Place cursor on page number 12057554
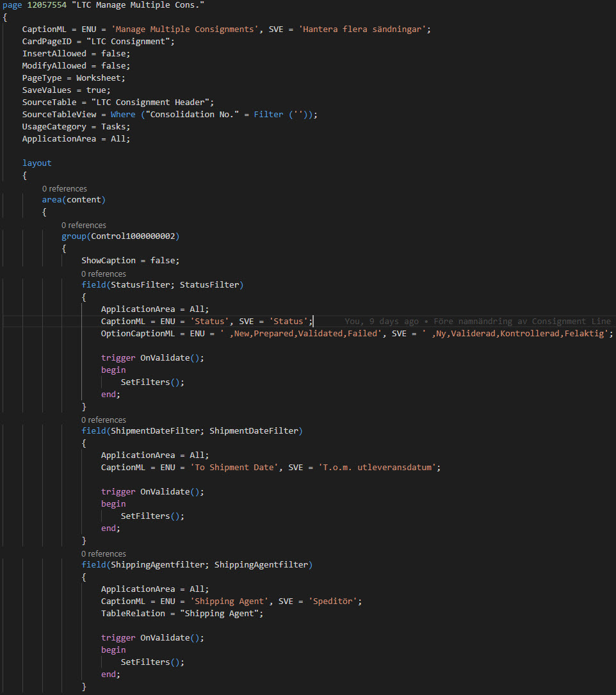Screen dimensions: 616x695 tap(46, 5)
